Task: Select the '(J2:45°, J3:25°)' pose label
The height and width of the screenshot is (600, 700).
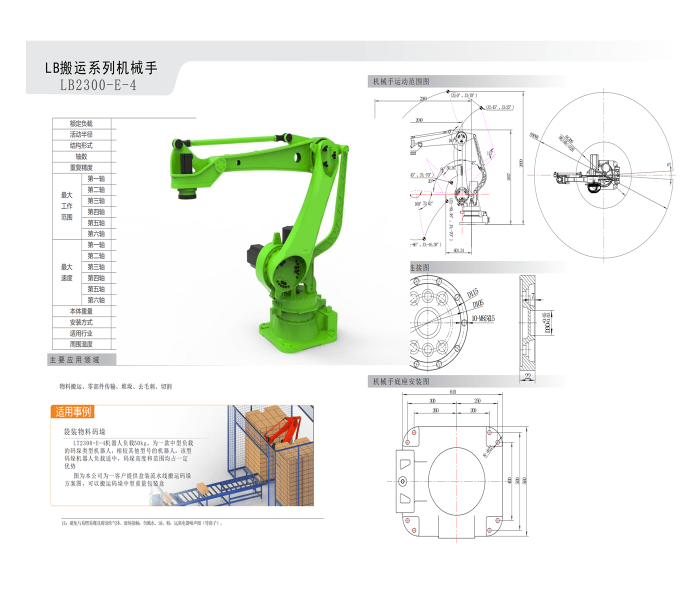Action: click(499, 107)
